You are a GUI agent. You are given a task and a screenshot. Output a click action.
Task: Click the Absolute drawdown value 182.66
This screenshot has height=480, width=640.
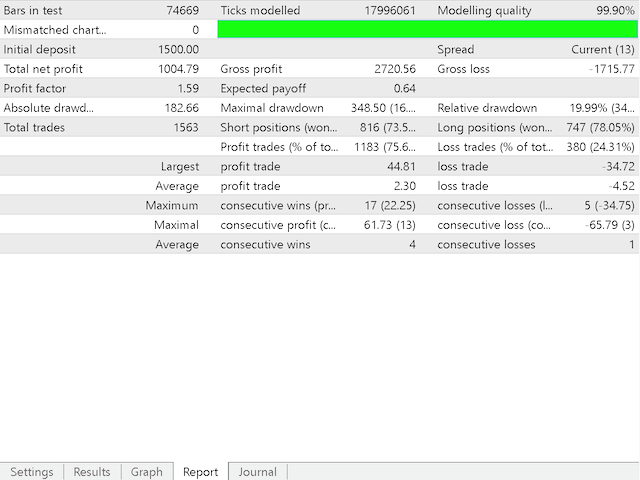tap(182, 108)
